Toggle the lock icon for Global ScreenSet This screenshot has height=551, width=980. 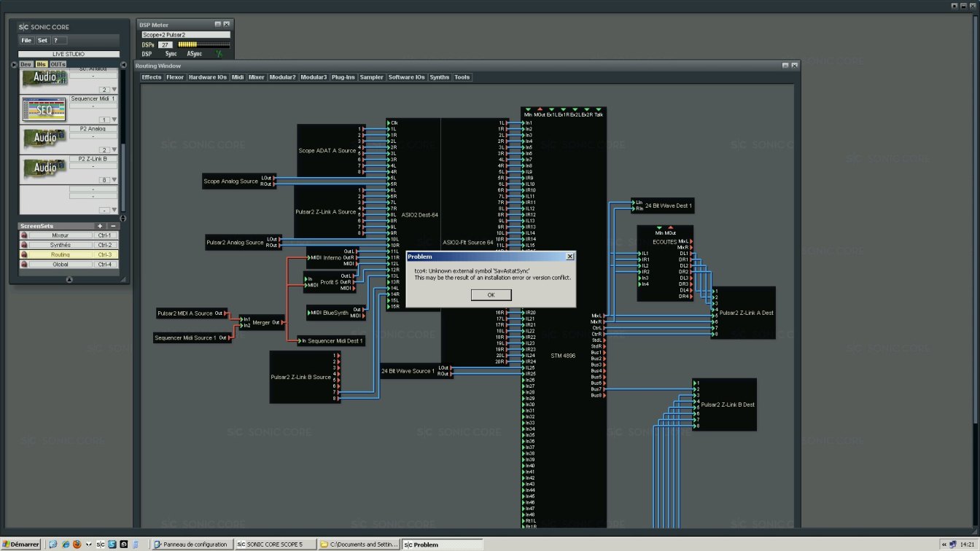pyautogui.click(x=23, y=264)
